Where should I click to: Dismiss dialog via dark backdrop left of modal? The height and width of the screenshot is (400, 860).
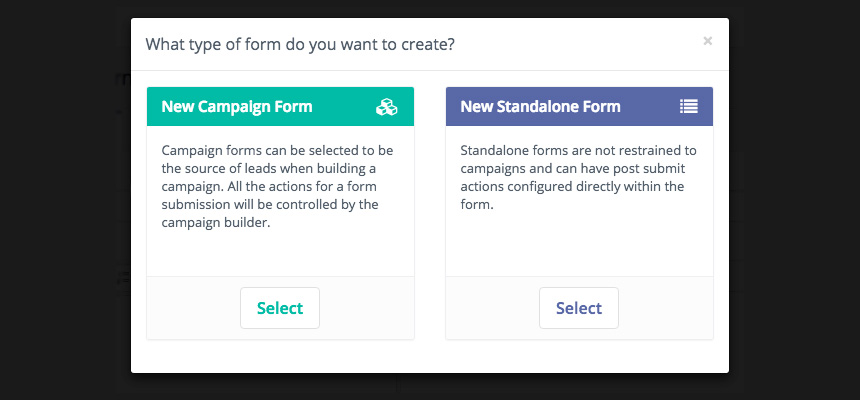tap(65, 200)
